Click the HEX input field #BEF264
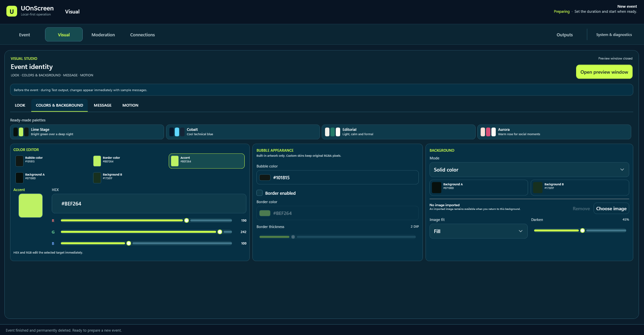 pyautogui.click(x=149, y=203)
